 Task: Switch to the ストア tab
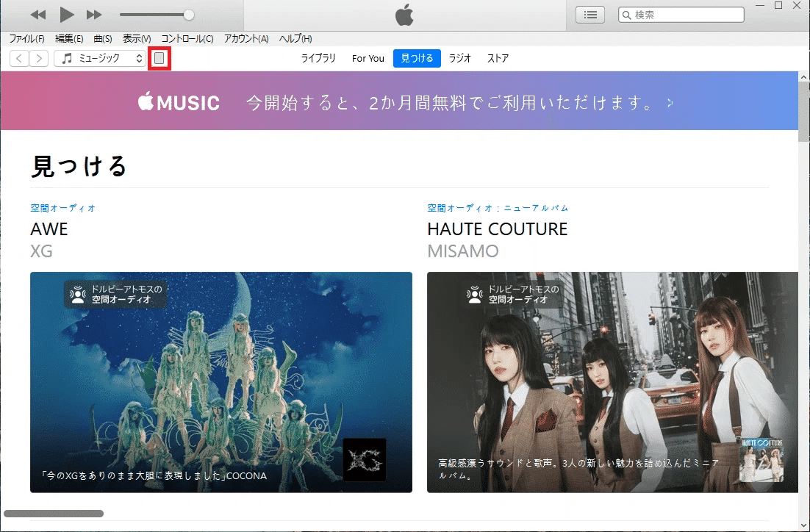[498, 58]
